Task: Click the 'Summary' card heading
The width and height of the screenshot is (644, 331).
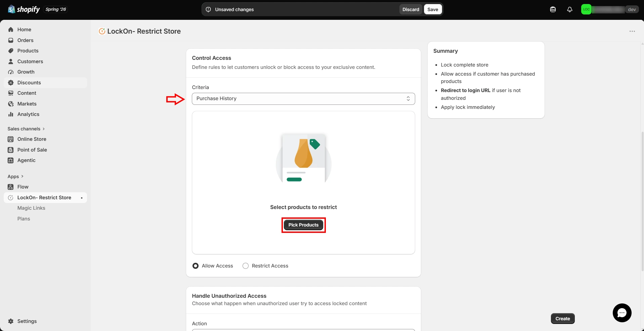Action: pos(445,51)
